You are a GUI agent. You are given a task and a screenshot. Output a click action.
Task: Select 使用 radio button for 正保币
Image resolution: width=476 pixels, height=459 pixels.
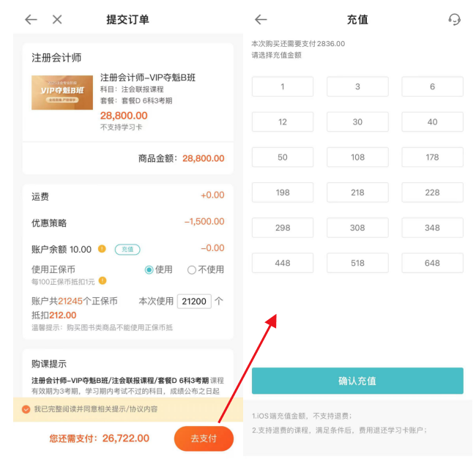click(149, 269)
